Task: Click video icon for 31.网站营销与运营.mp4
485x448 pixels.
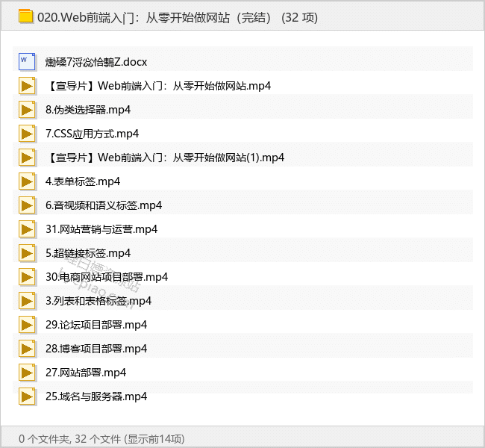Action: (27, 229)
